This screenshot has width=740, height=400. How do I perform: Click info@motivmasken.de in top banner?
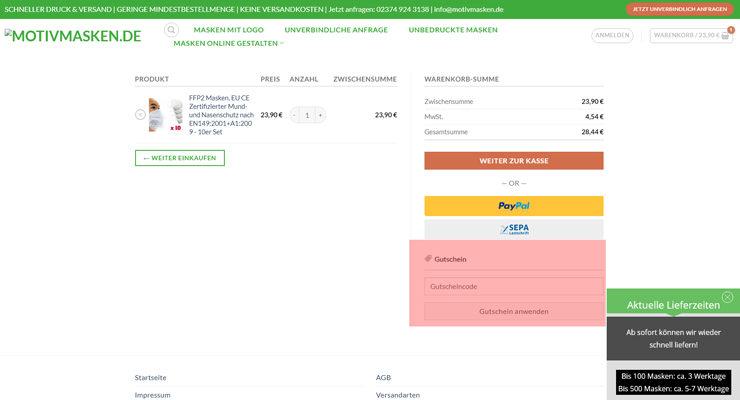tap(469, 9)
